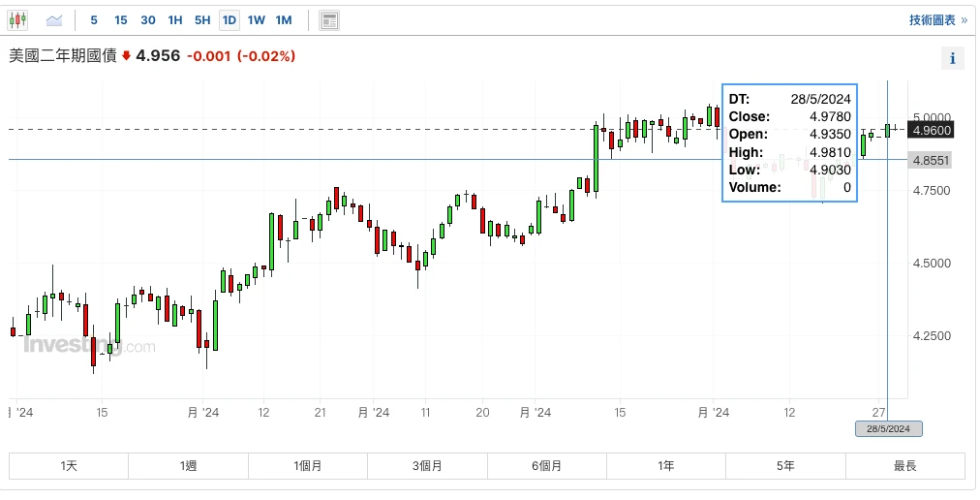This screenshot has width=980, height=500.
Task: Switch range to 1個月
Action: pyautogui.click(x=308, y=466)
